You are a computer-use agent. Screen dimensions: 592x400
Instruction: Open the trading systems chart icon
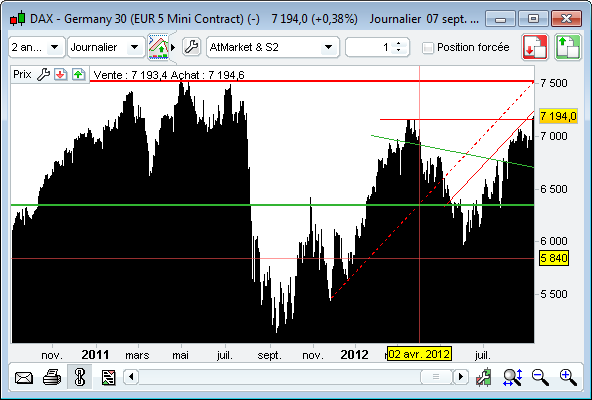pyautogui.click(x=159, y=47)
